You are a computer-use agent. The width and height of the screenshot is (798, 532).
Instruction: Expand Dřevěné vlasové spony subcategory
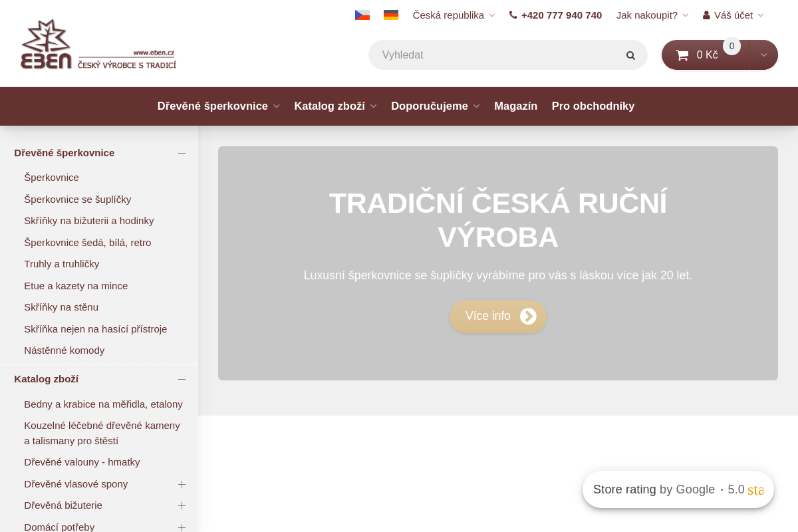pyautogui.click(x=182, y=484)
